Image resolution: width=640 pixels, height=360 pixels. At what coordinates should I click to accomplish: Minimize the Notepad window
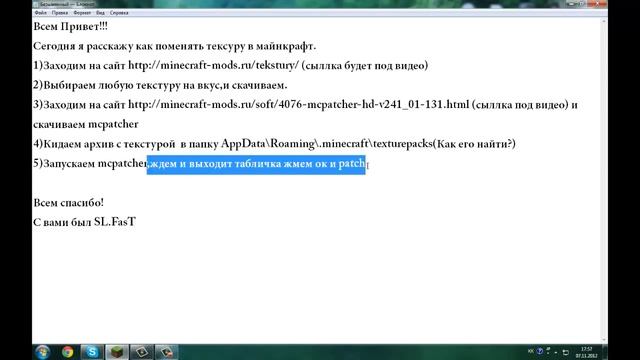tap(572, 4)
